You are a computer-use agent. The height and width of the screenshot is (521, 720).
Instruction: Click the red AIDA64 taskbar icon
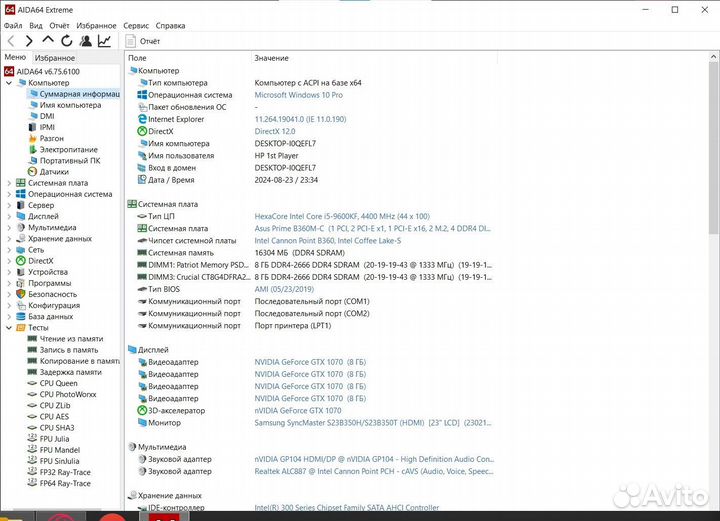166,516
